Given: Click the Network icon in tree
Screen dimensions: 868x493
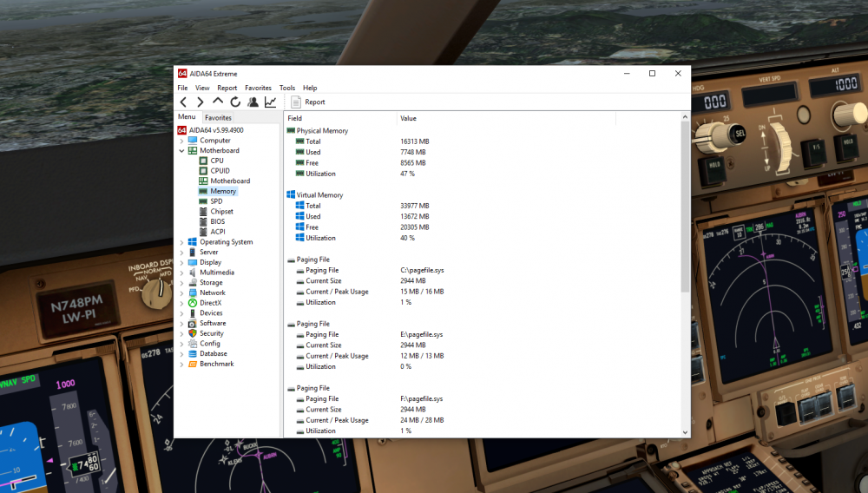Looking at the screenshot, I should (193, 293).
